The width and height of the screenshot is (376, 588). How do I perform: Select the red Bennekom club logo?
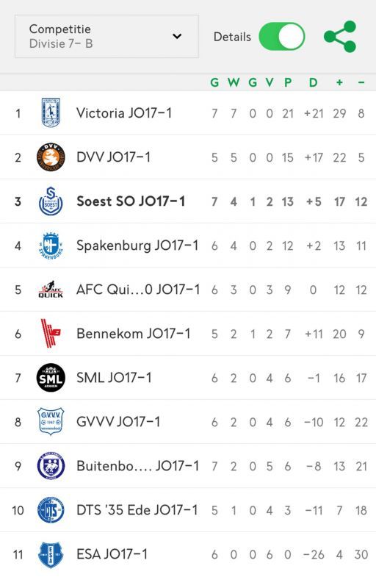click(x=51, y=334)
